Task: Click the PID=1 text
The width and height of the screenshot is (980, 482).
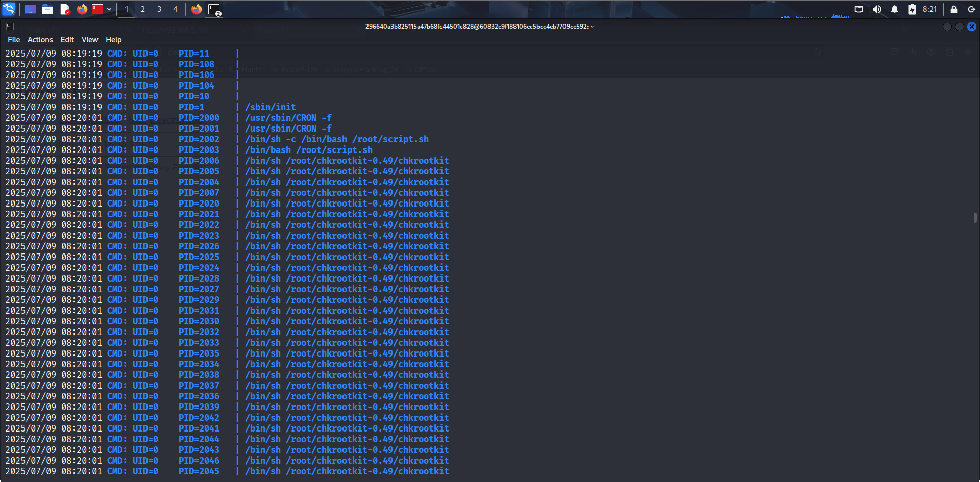Action: [x=191, y=107]
